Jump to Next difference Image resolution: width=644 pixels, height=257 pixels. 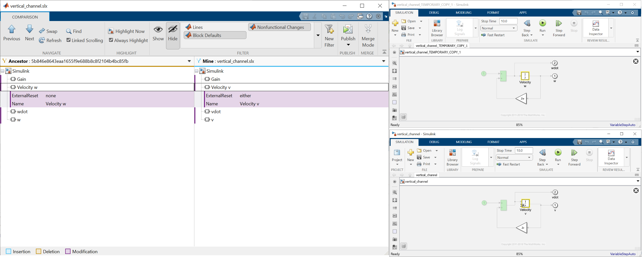(x=30, y=33)
